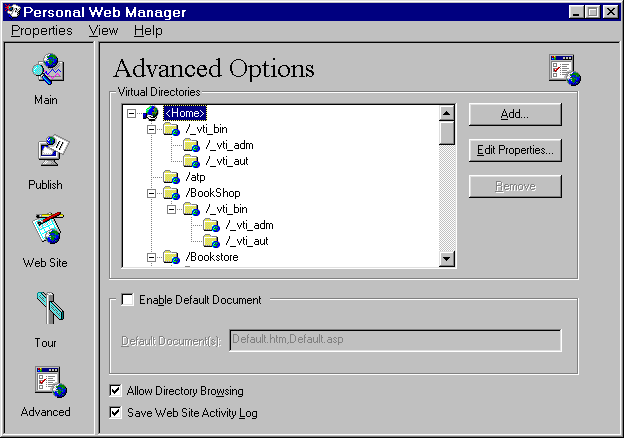Image resolution: width=624 pixels, height=438 pixels.
Task: Click Edit Properties... button
Action: click(515, 150)
